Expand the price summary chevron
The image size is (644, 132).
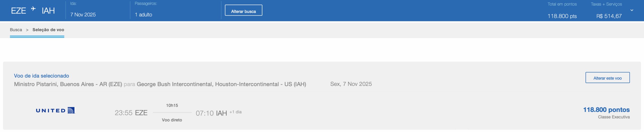click(x=632, y=10)
